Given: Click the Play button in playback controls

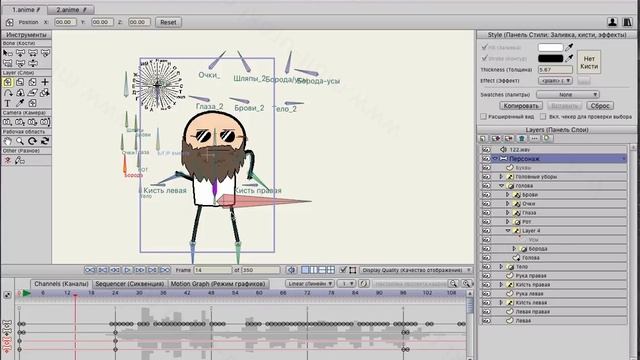Looking at the screenshot, I should (127, 270).
